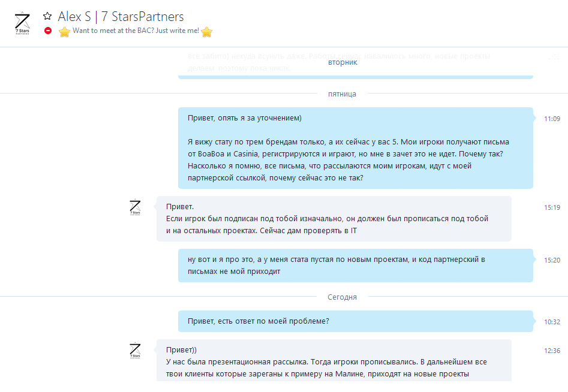Click the message about empty stats for new projects
The image size is (568, 392).
point(355,266)
